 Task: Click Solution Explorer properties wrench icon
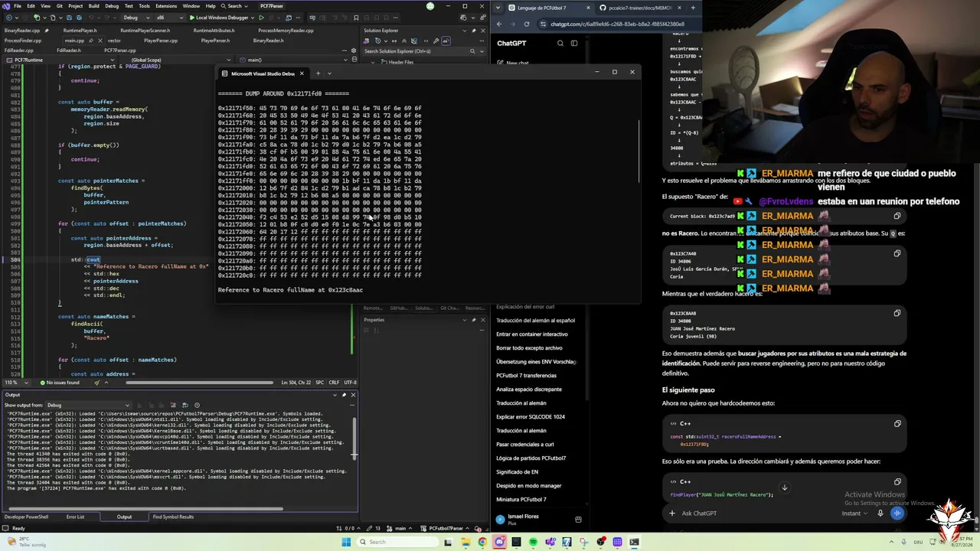436,41
